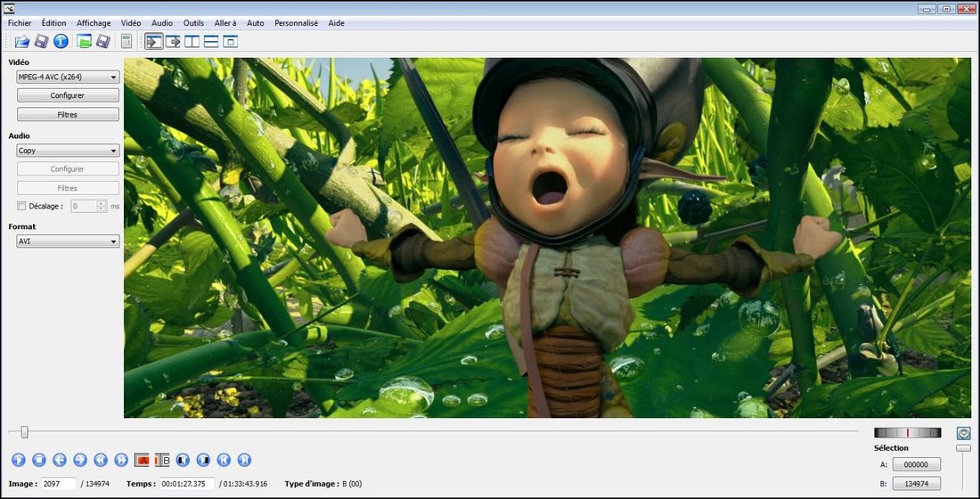
Task: Click the video Configurer button
Action: tap(68, 95)
